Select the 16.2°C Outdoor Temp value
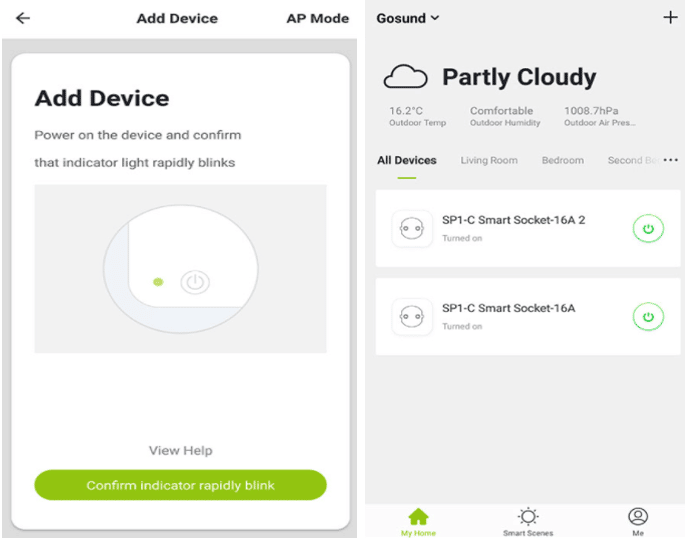 pos(417,116)
